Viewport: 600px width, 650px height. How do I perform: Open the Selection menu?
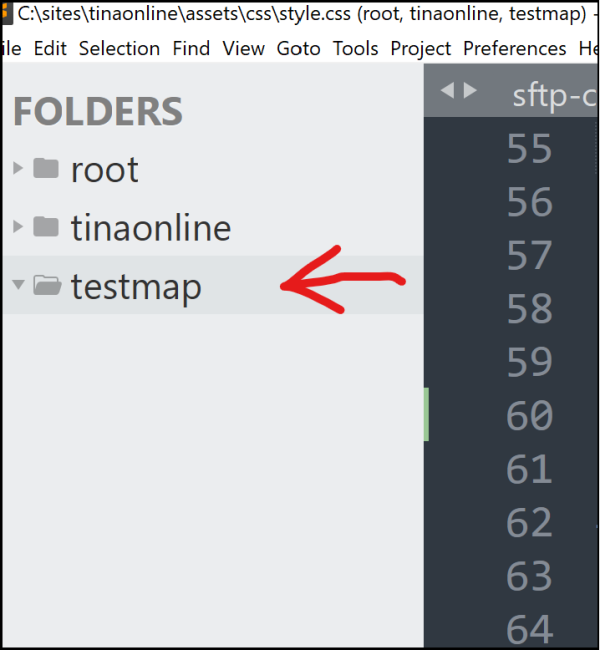[x=119, y=48]
